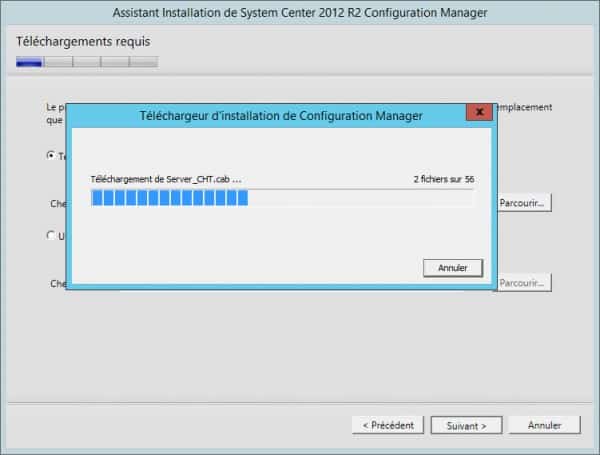600x455 pixels.
Task: Click the '2 fichiers sur 56' counter
Action: click(443, 179)
